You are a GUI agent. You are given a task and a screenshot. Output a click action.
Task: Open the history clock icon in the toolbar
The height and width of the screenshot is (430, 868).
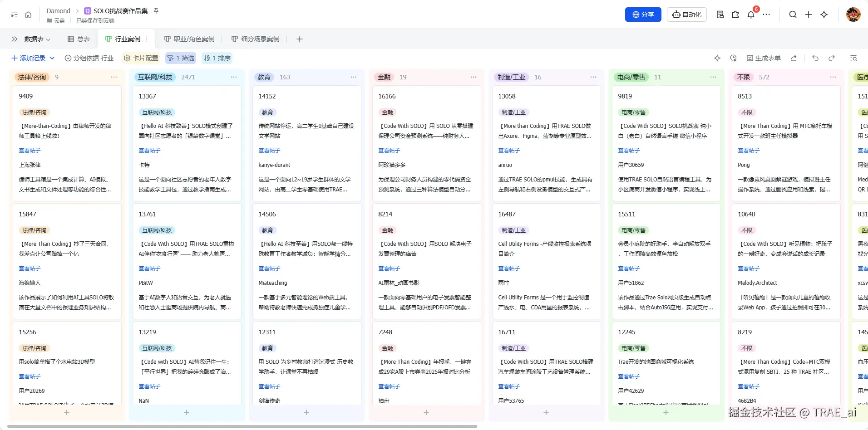pos(733,58)
